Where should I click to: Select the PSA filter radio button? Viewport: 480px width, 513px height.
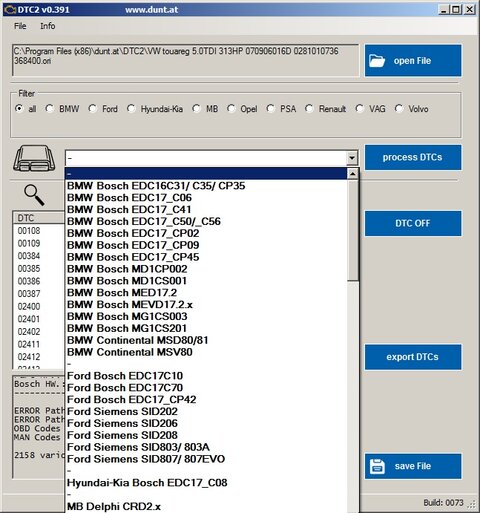tap(271, 109)
